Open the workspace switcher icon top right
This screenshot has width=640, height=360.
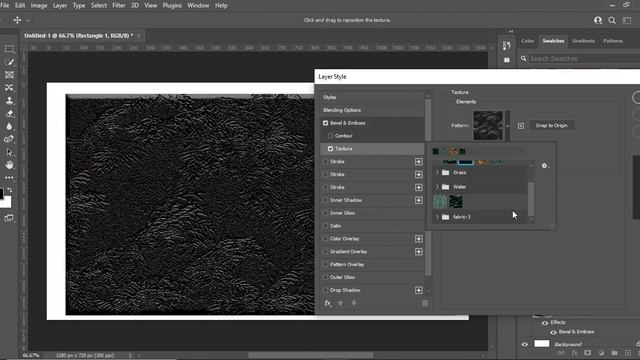[627, 20]
